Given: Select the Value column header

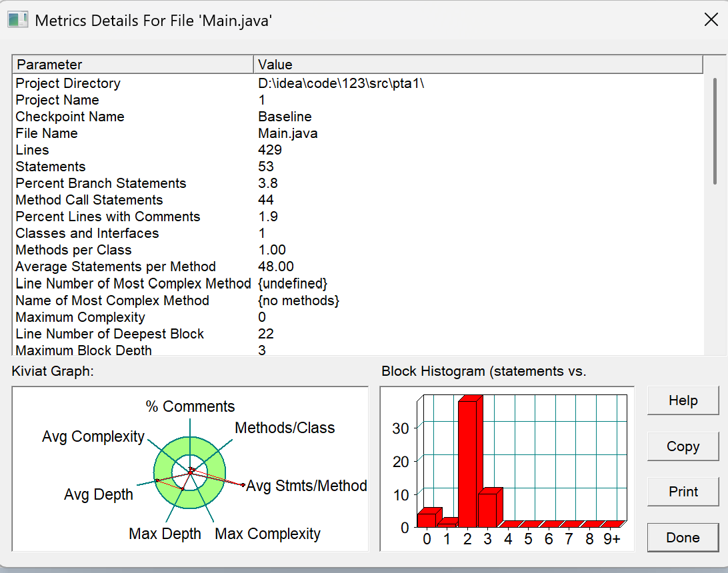Looking at the screenshot, I should [478, 65].
